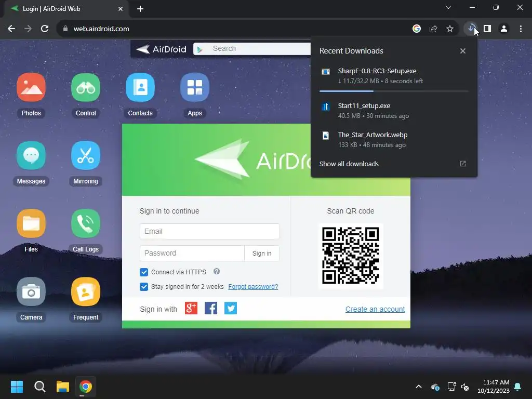Open Windows taskbar search
532x399 pixels.
pos(39,387)
